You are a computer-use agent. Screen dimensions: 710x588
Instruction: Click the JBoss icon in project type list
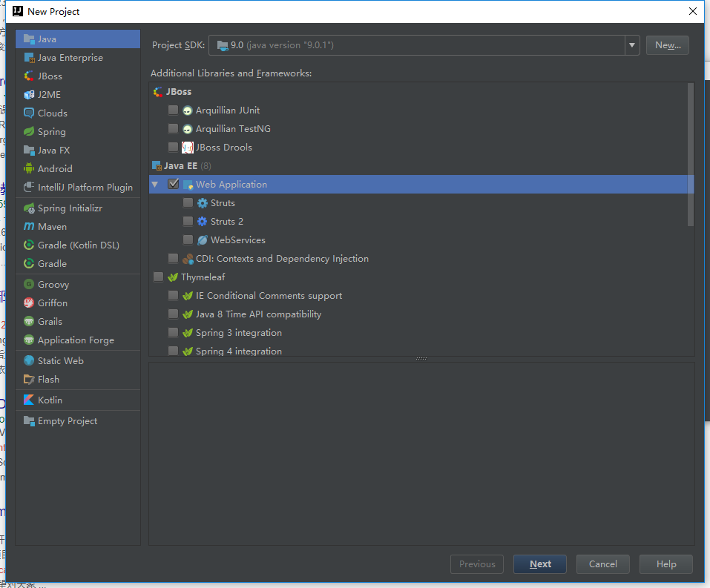(29, 76)
